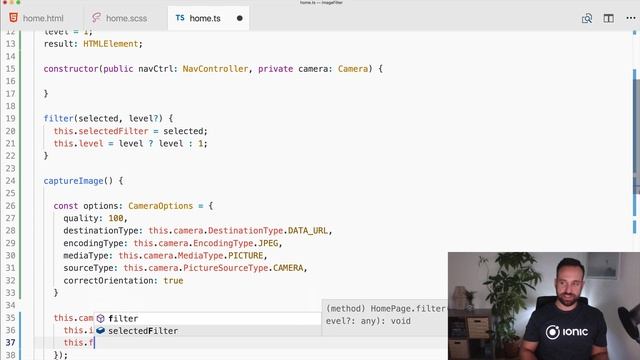The image size is (640, 360).
Task: Select the home.ts tab
Action: [209, 18]
